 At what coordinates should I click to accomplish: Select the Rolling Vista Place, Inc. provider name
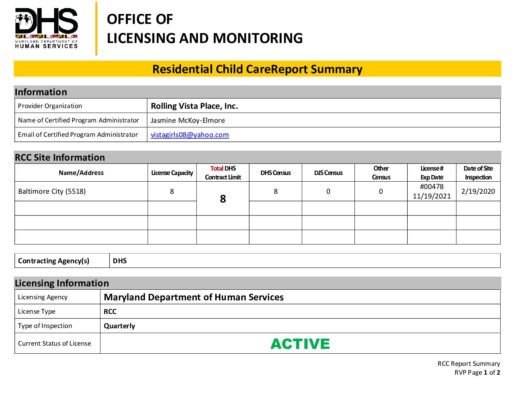pyautogui.click(x=194, y=106)
